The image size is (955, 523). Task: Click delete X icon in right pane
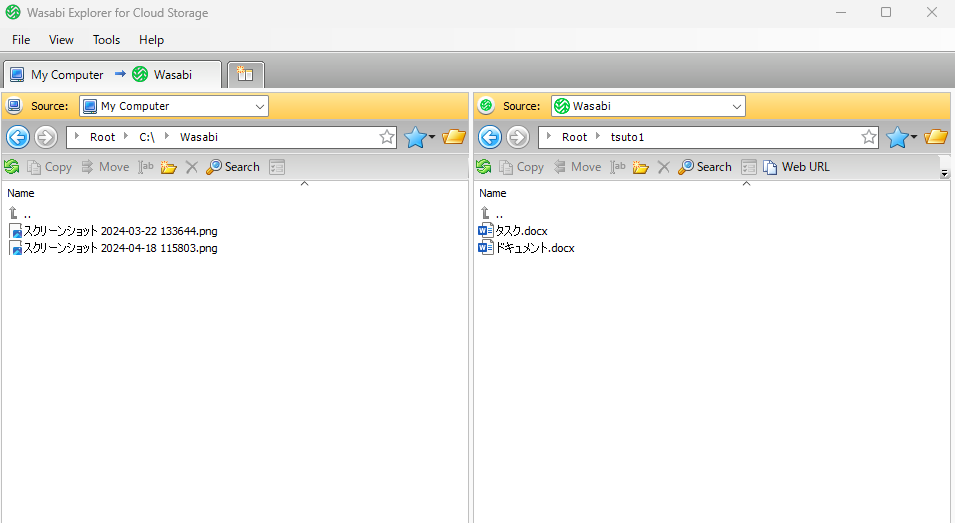[x=664, y=167]
